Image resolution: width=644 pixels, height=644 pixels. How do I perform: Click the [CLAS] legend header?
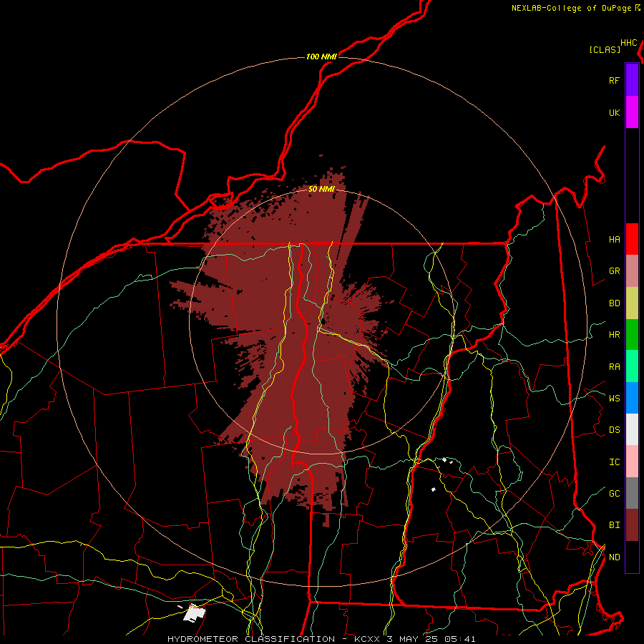coord(605,49)
